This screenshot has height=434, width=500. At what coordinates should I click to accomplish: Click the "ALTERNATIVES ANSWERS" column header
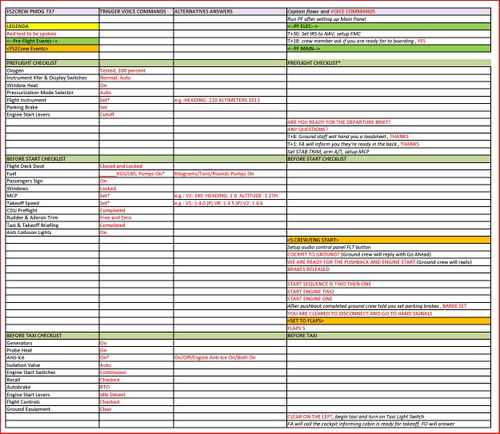(x=230, y=11)
